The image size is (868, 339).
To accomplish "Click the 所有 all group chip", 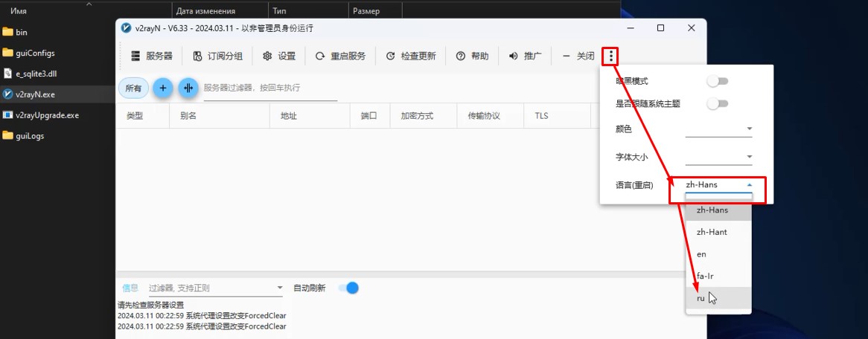I will click(133, 88).
